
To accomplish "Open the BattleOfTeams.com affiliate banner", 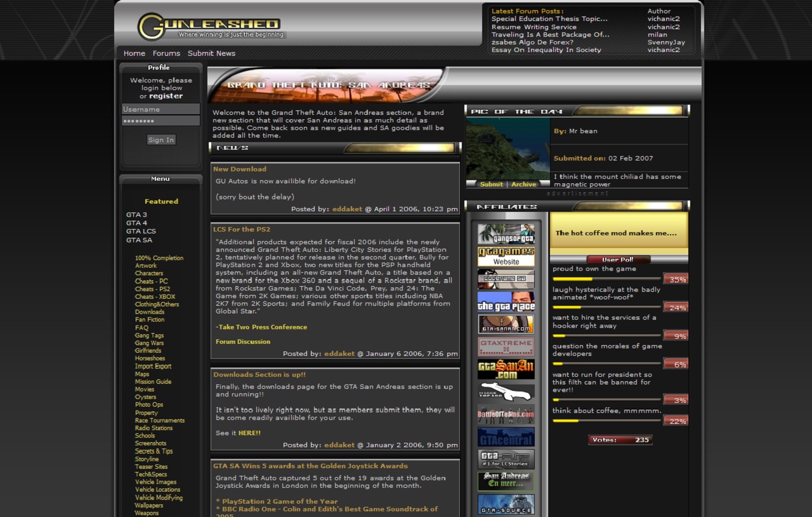I will pos(506,414).
